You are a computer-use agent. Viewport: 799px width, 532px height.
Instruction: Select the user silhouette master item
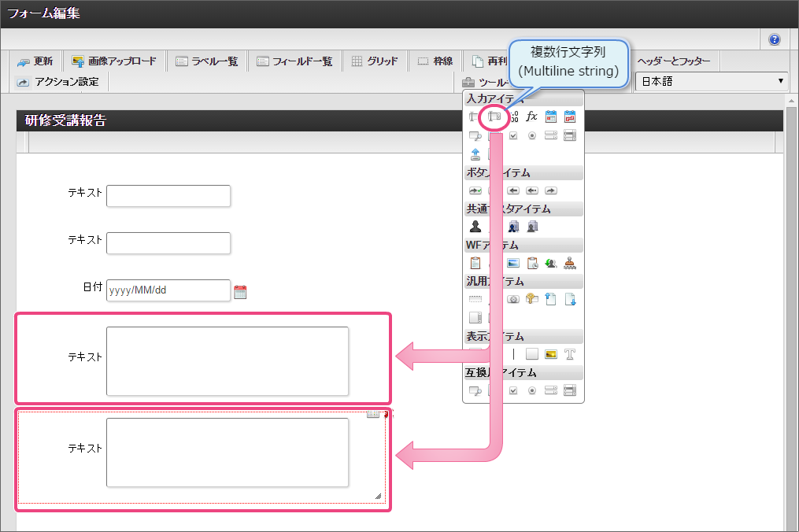[475, 227]
